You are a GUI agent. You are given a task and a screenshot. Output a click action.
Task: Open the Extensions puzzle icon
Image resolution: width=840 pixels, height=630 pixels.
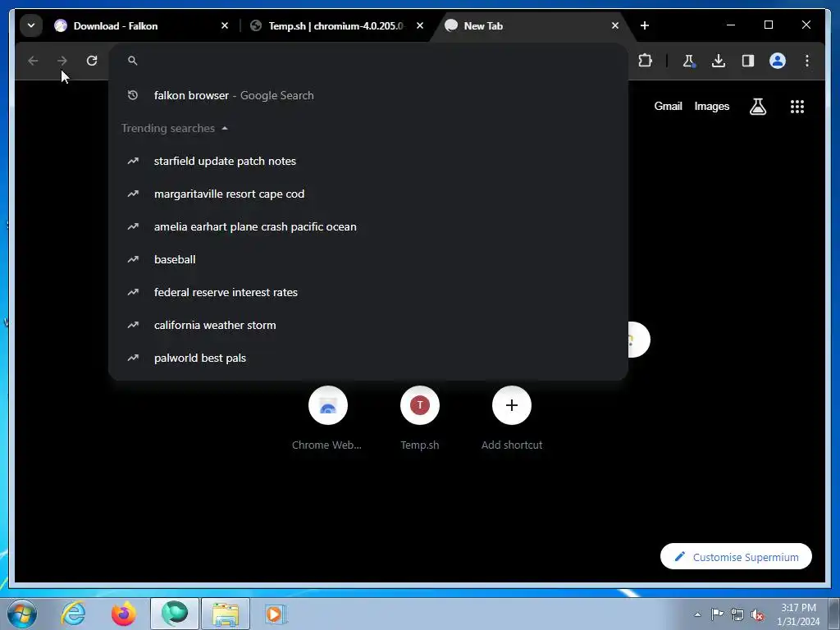[645, 61]
